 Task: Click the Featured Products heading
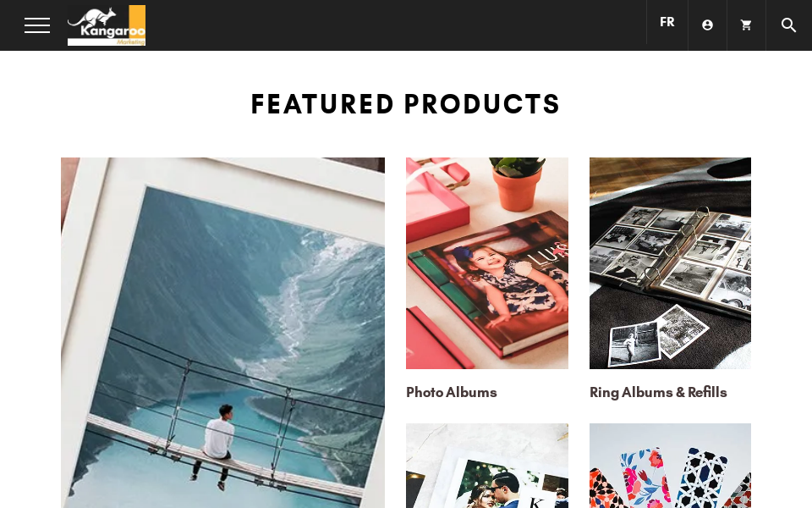pyautogui.click(x=405, y=104)
